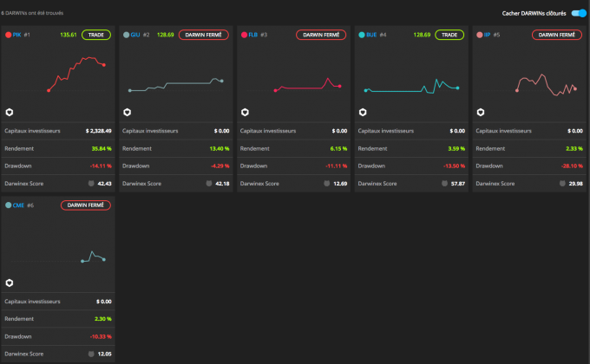Click DARWIN FERMÉ badge on GIU card

point(204,35)
